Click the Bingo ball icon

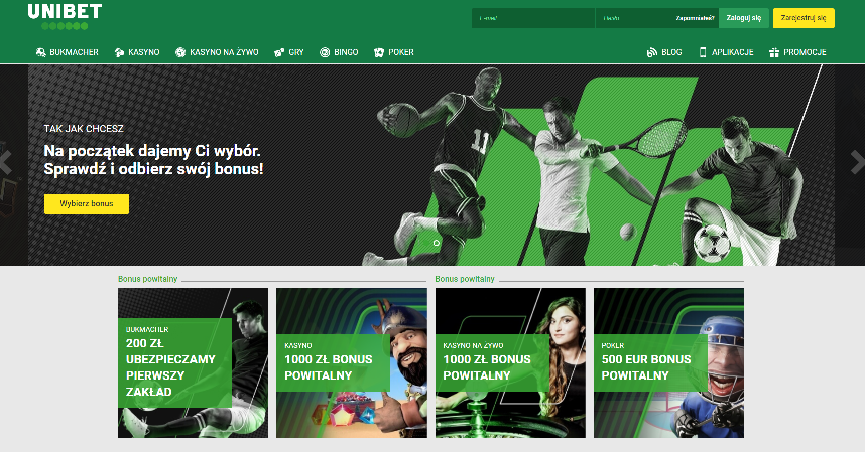pos(325,52)
